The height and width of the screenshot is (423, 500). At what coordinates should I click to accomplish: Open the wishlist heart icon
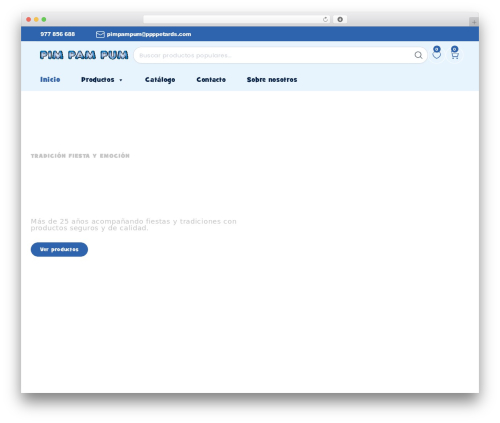(437, 55)
